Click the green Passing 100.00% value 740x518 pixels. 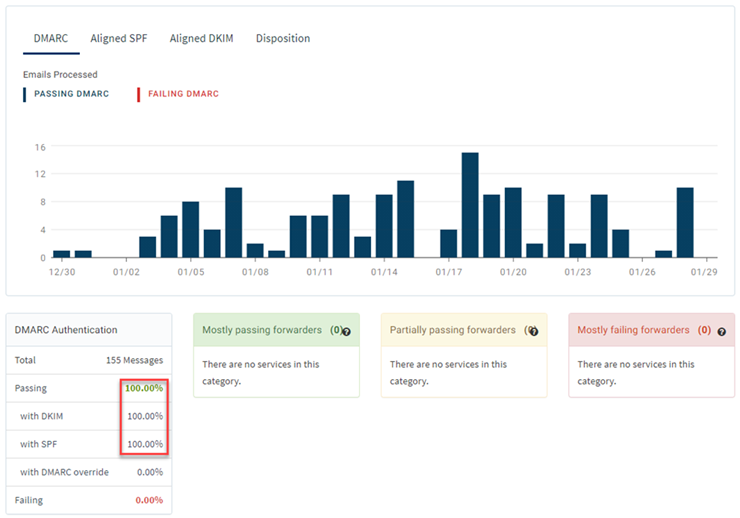pyautogui.click(x=144, y=387)
